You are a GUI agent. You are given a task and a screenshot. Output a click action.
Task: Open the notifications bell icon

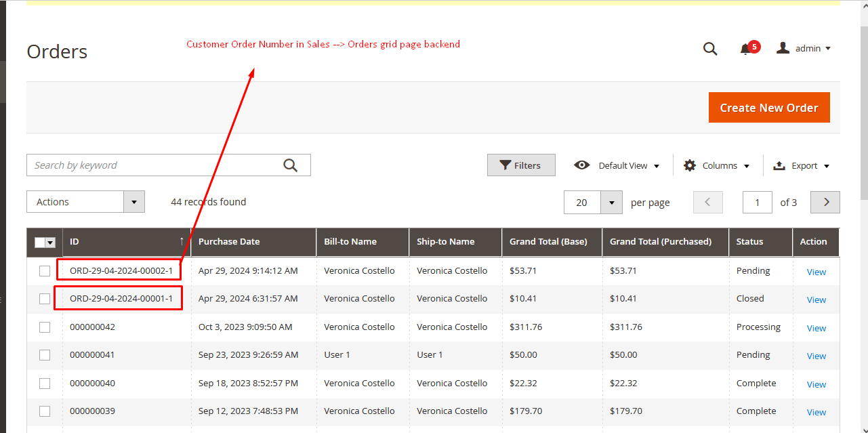(x=745, y=49)
